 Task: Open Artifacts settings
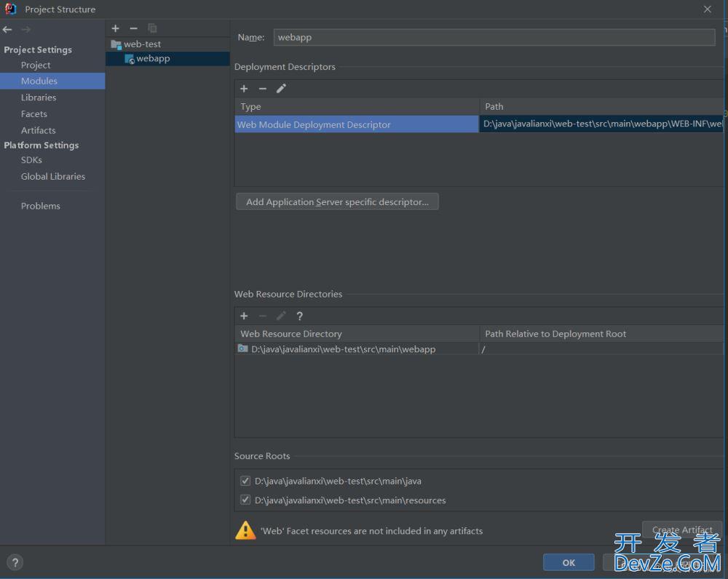(x=38, y=130)
